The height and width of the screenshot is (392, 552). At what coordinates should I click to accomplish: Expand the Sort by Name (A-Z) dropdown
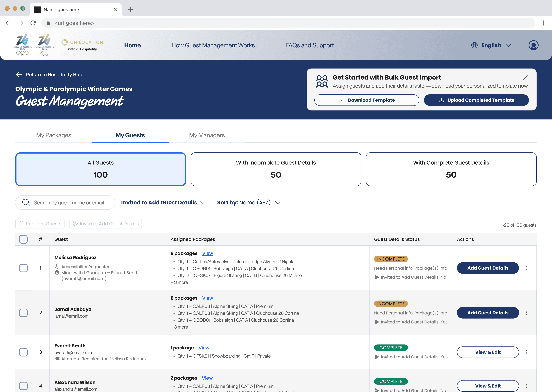[249, 203]
